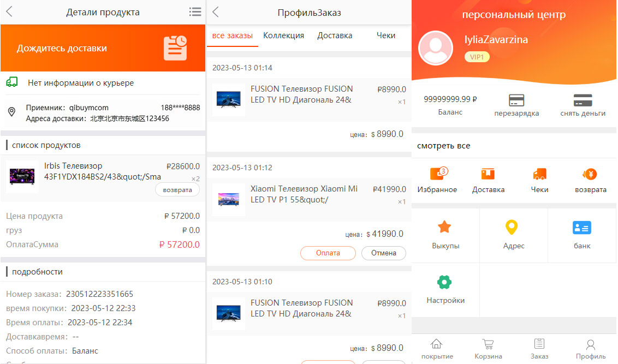Click the 2023-05-13 01:14 order date
618x364 pixels.
pos(242,68)
